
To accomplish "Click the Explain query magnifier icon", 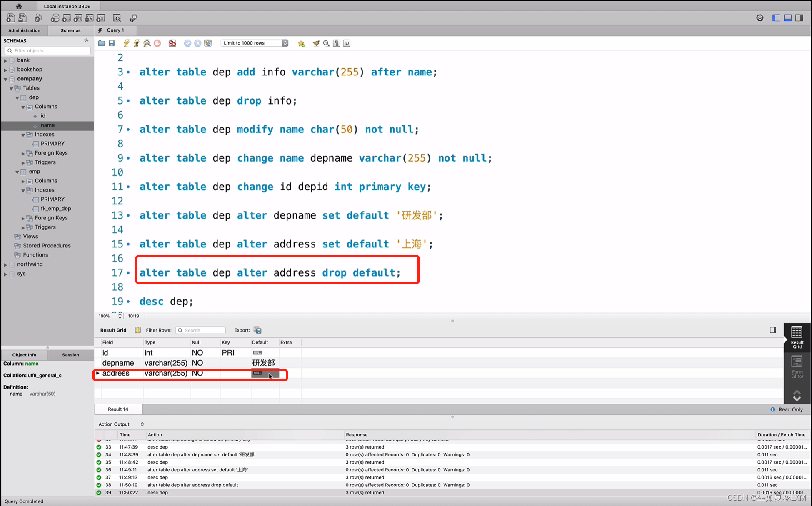I will [147, 43].
